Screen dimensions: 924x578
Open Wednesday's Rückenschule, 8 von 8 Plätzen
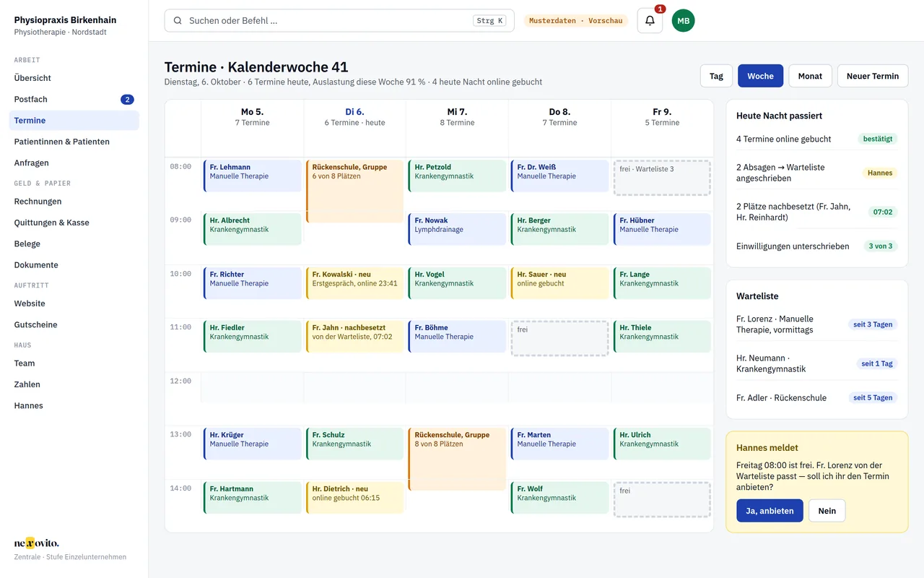pos(457,459)
